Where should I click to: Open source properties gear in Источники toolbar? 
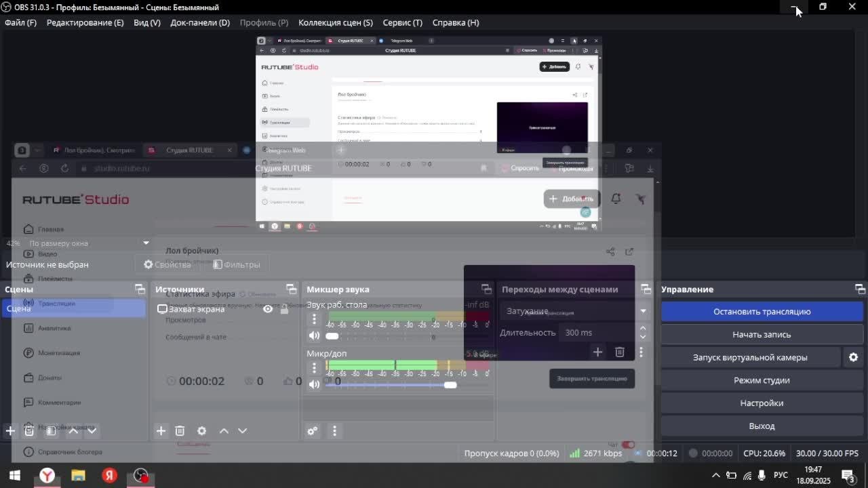coord(201,430)
